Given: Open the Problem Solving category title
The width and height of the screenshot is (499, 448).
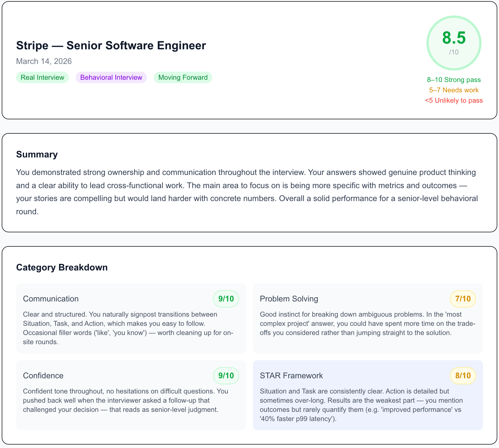Looking at the screenshot, I should tap(289, 299).
